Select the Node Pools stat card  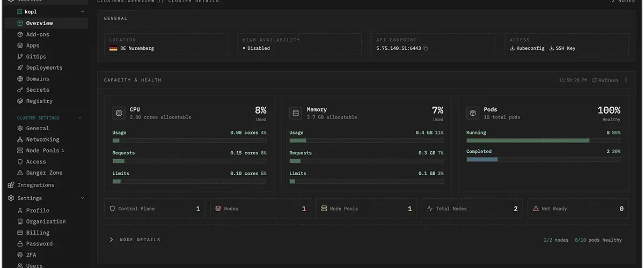(x=367, y=209)
